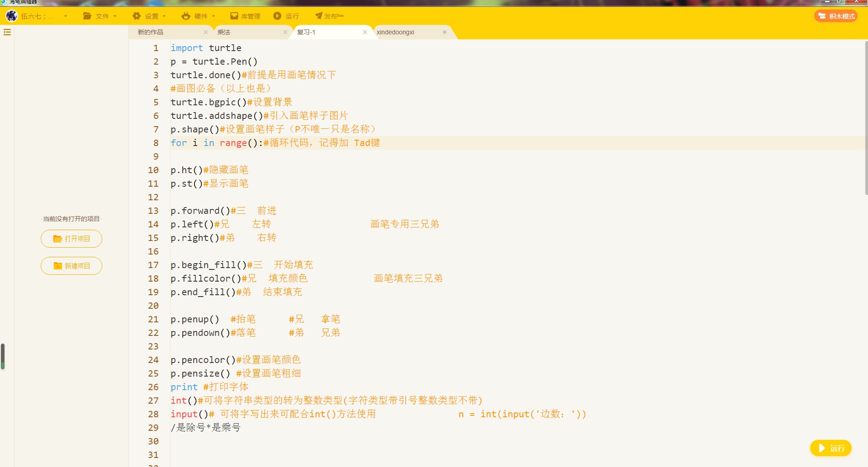Close the 新的作品 tab
Image resolution: width=868 pixels, height=467 pixels.
coord(206,32)
